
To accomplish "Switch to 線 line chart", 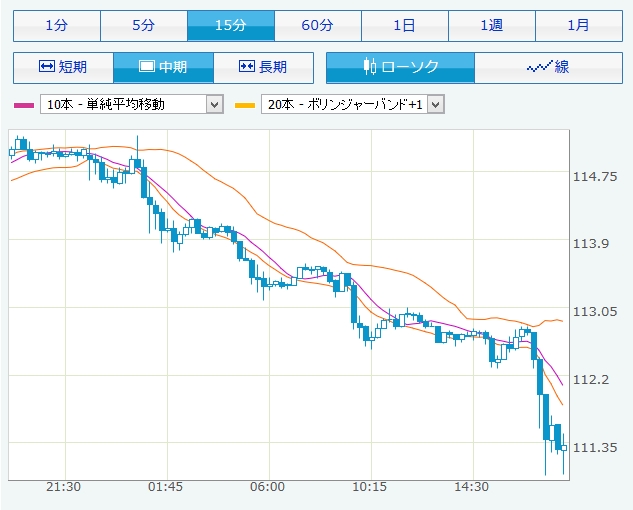I will (549, 67).
